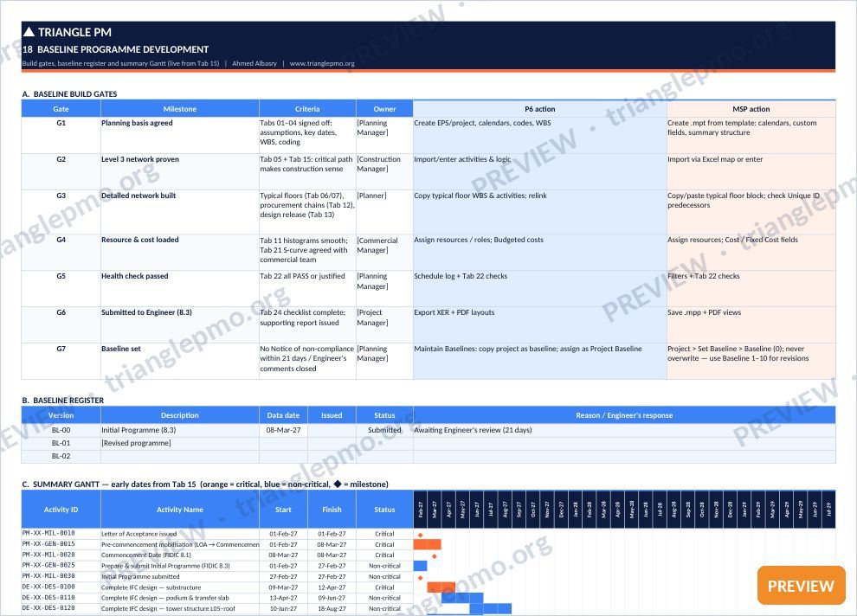
Task: Click the 'Planning basis agreed' milestone cell
Action: [x=180, y=135]
